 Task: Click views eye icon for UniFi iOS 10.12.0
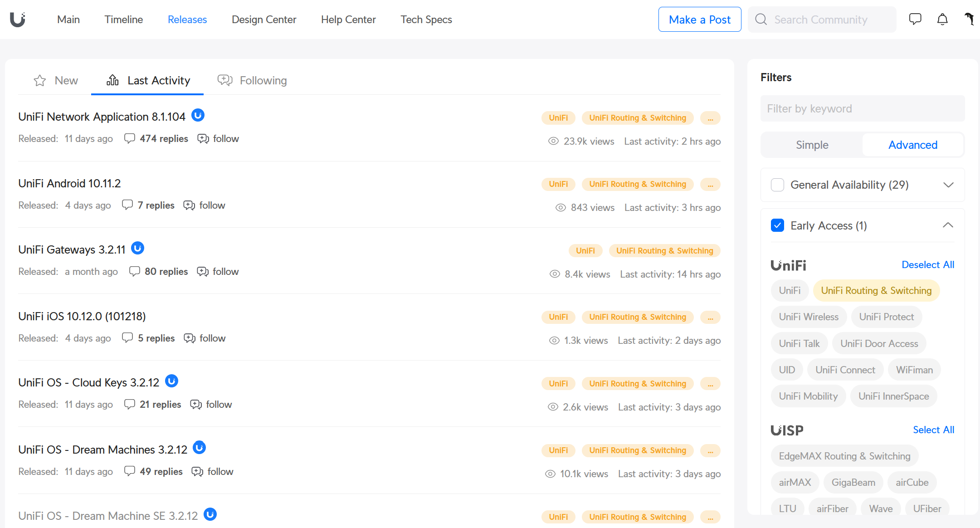coord(554,340)
